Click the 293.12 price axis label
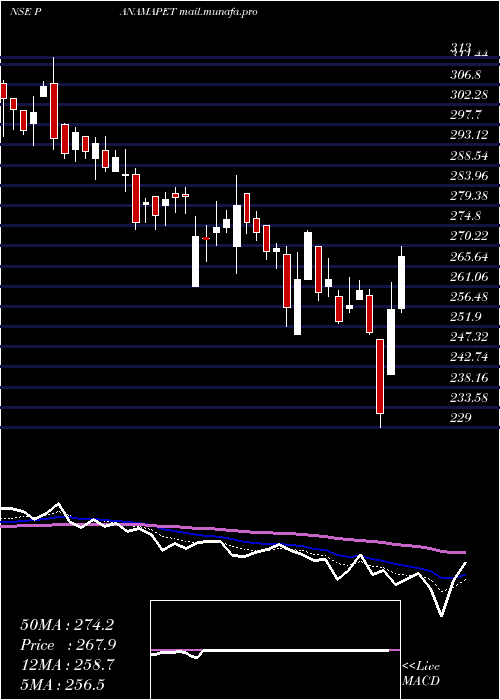Viewport: 500px width, 700px height. tap(468, 135)
